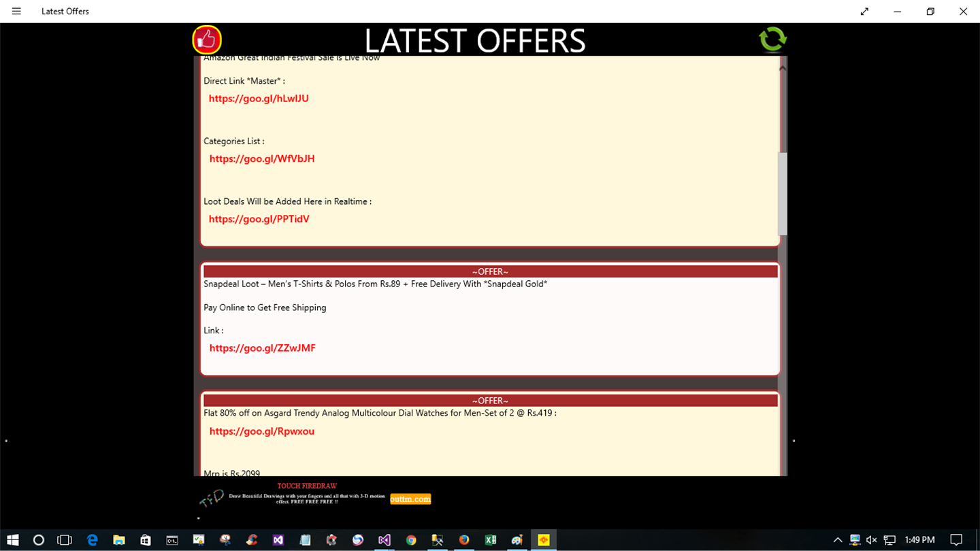Switch to the active Latest Offers taskbar icon
980x551 pixels.
point(544,540)
